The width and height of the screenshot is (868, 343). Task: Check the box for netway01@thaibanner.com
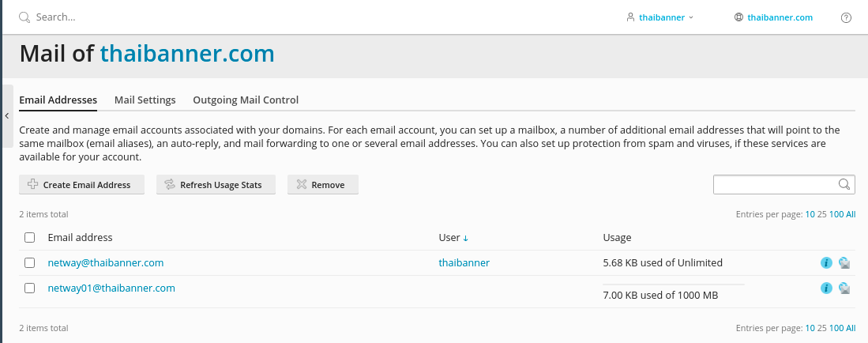(30, 288)
